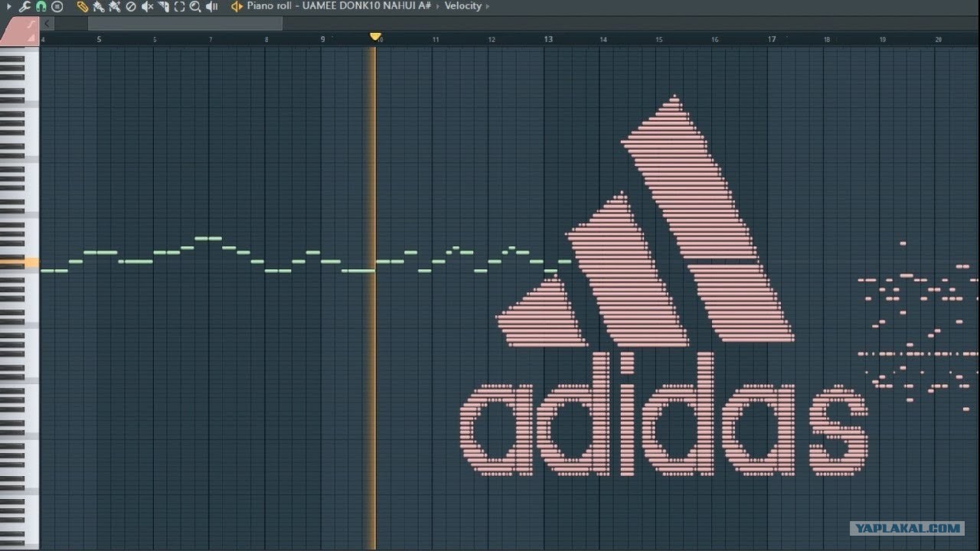This screenshot has width=980, height=551.
Task: Click the portamento curve icon in pink corner
Action: coord(31,23)
